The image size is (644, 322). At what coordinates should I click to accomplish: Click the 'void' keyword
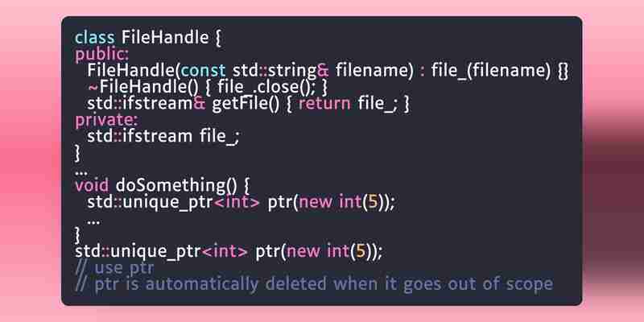click(x=92, y=185)
